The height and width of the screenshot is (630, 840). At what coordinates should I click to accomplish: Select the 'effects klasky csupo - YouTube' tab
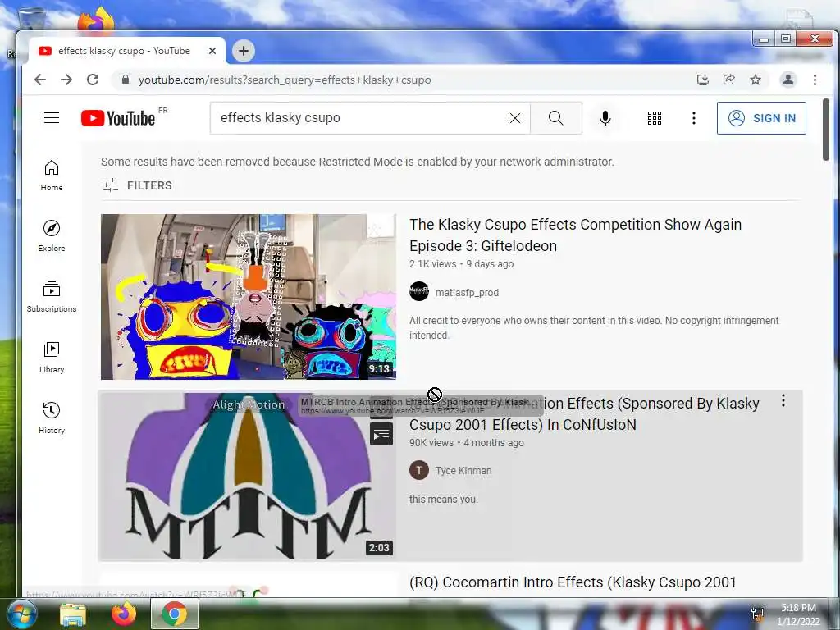pos(127,51)
